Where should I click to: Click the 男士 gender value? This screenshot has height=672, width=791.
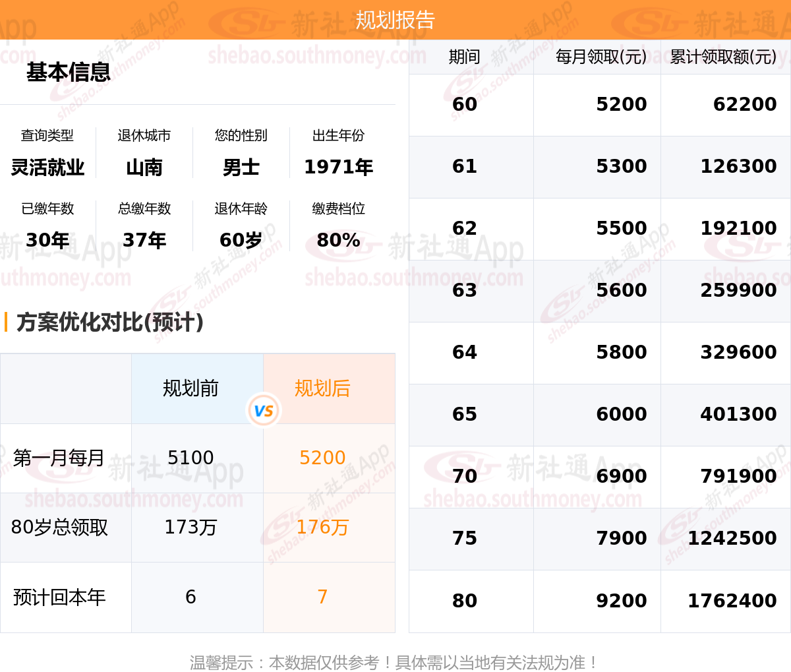241,168
